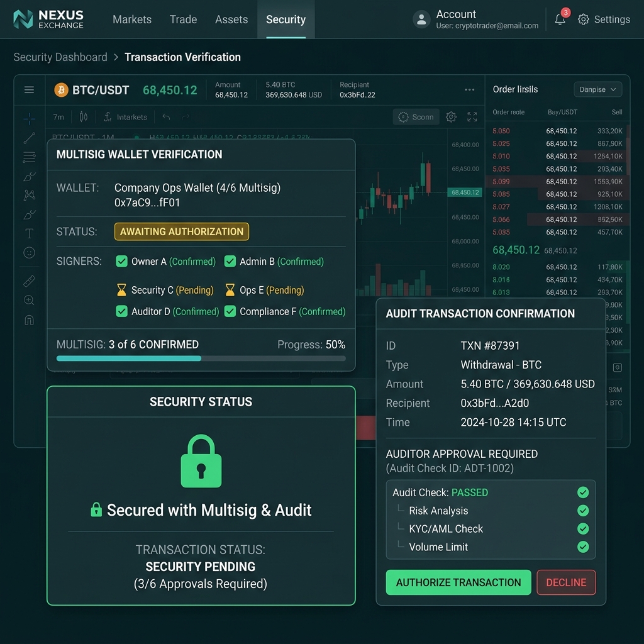Open the Markets tab

[x=132, y=19]
